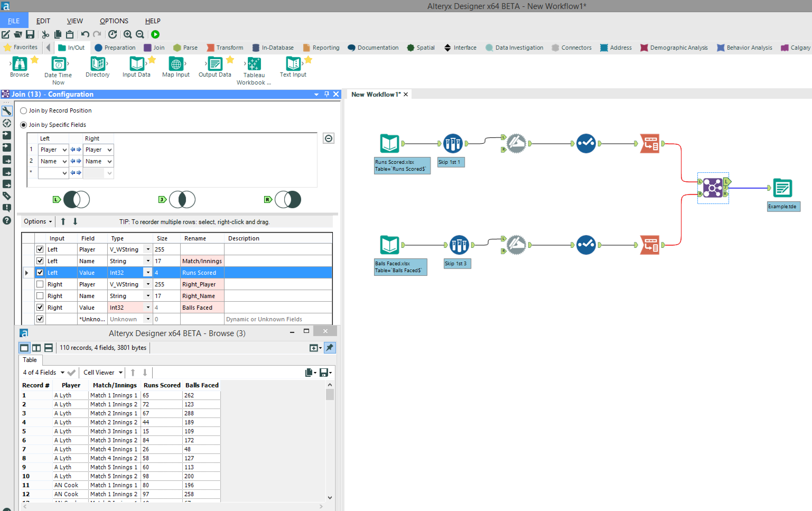Screen dimensions: 812x511
Task: Select the Map Input tool
Action: coord(176,67)
